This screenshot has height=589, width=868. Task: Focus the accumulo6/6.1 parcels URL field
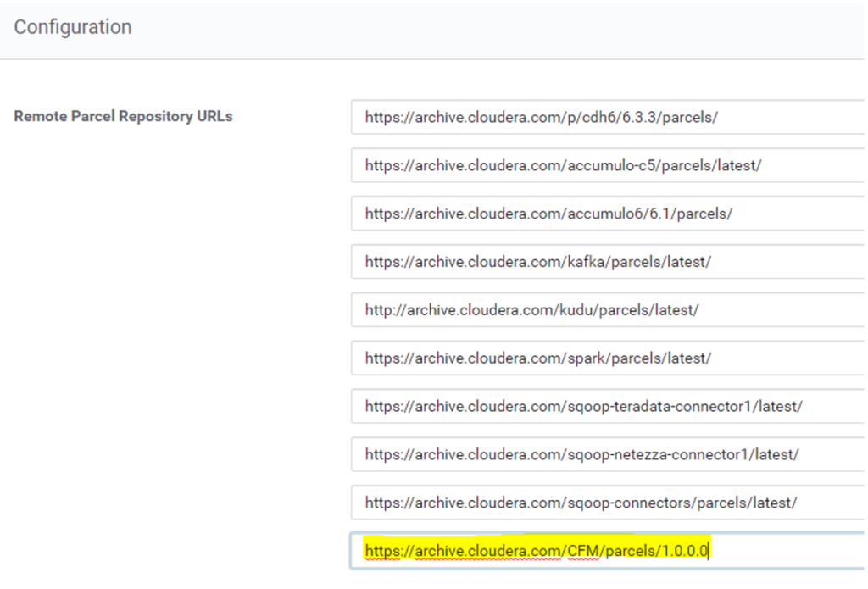click(608, 213)
